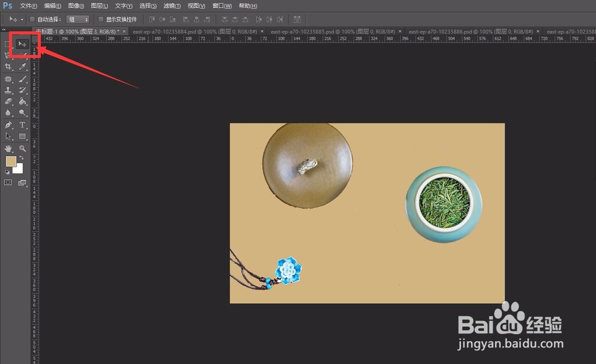596x364 pixels.
Task: Select the Pen tool
Action: (x=8, y=125)
